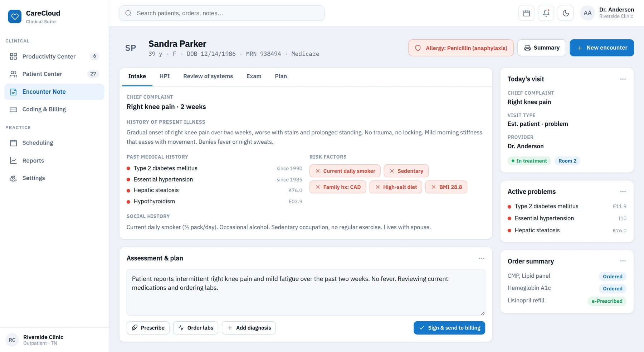Remove the High-salt diet risk factor

coord(377,187)
